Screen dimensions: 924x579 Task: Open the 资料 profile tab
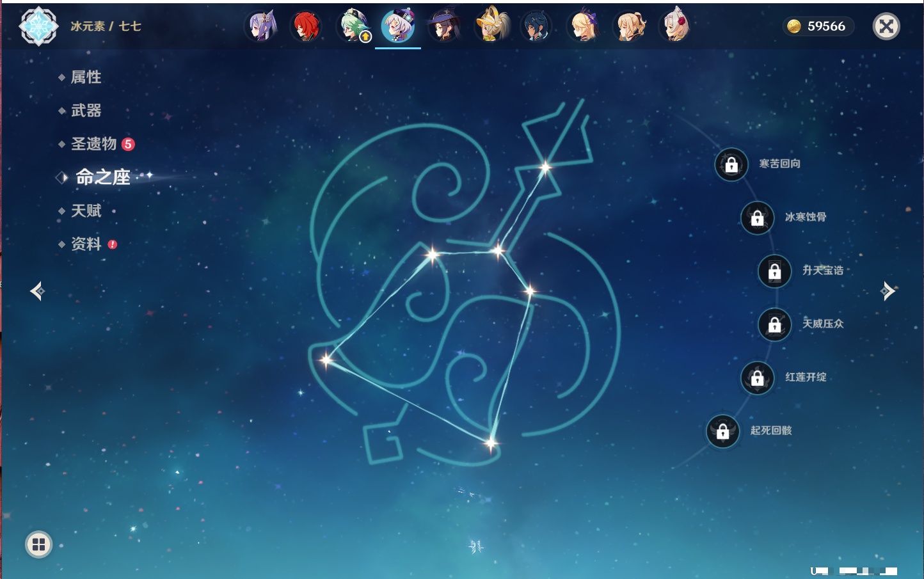click(86, 244)
